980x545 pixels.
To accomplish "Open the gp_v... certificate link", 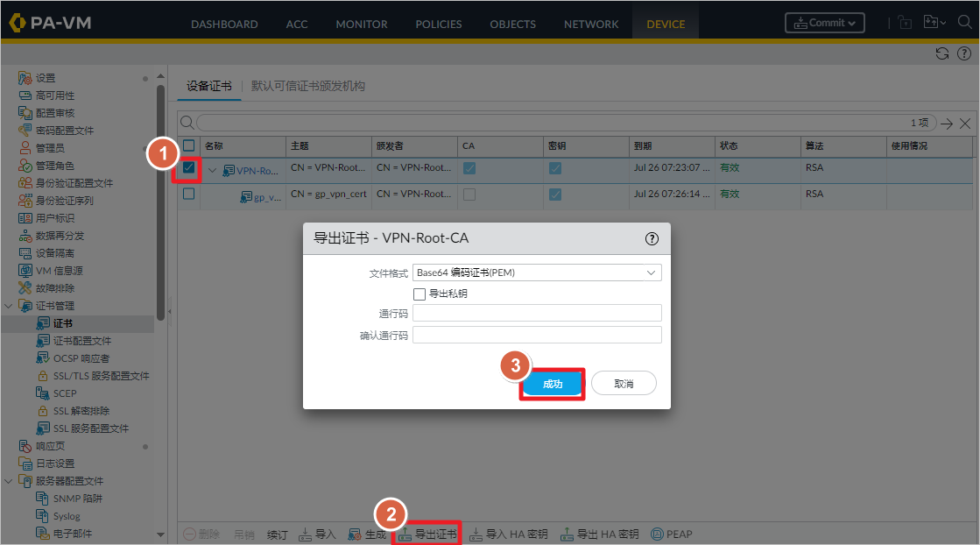I will pyautogui.click(x=267, y=197).
